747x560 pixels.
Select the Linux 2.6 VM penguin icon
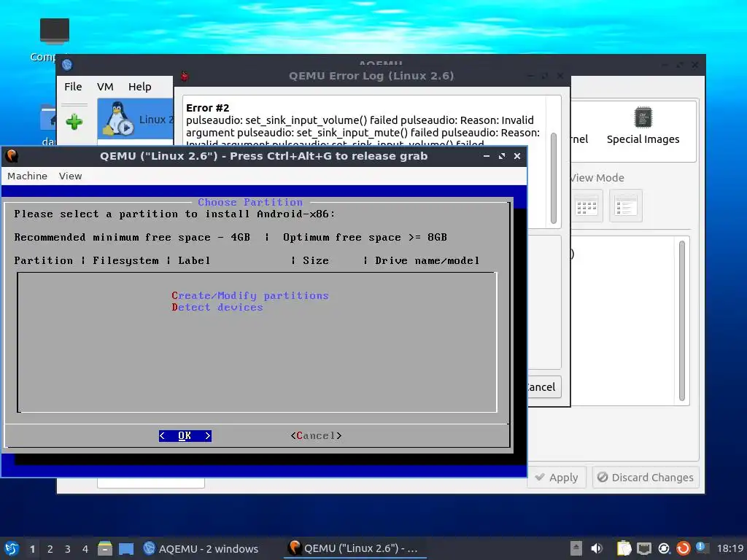[x=118, y=119]
